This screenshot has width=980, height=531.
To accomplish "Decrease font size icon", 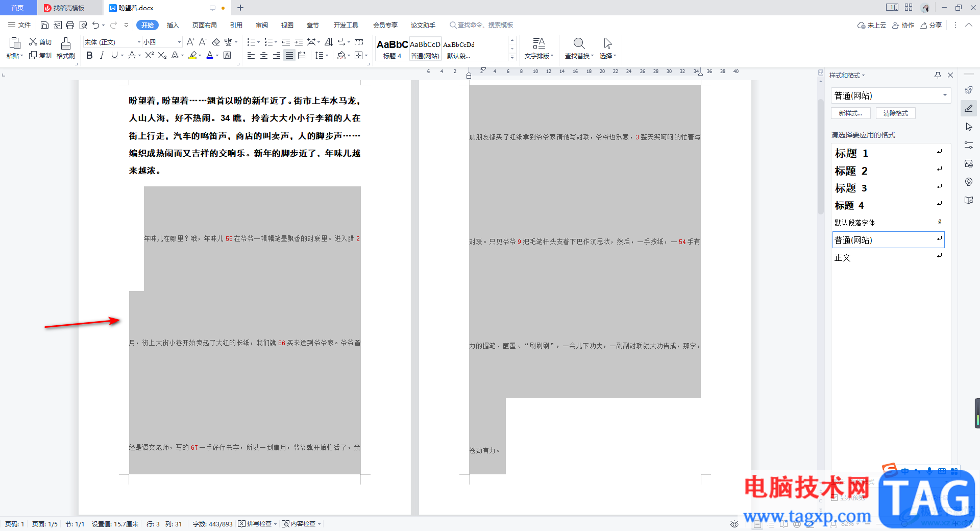I will pos(203,42).
